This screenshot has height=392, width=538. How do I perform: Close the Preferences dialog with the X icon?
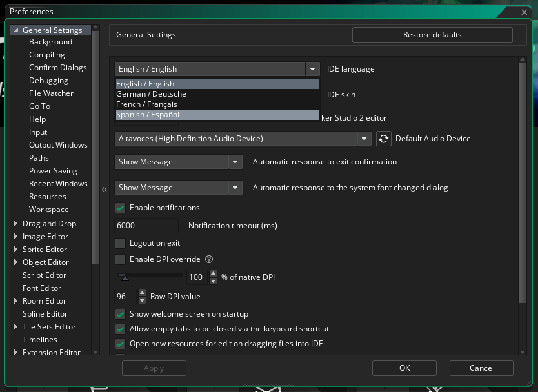[x=524, y=12]
